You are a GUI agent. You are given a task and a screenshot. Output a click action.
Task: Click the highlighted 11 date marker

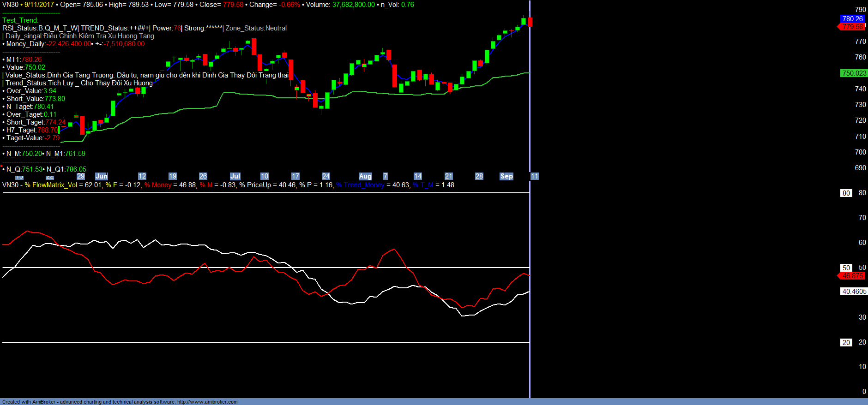click(x=534, y=176)
